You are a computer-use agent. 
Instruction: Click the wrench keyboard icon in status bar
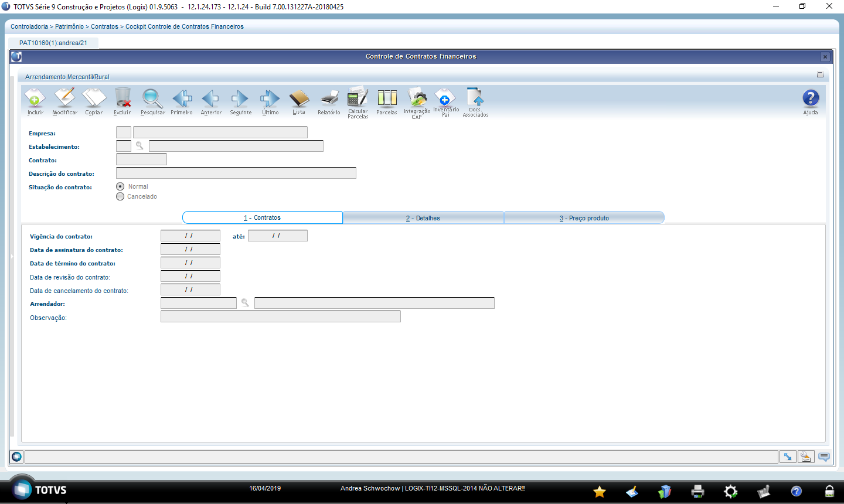pos(806,457)
